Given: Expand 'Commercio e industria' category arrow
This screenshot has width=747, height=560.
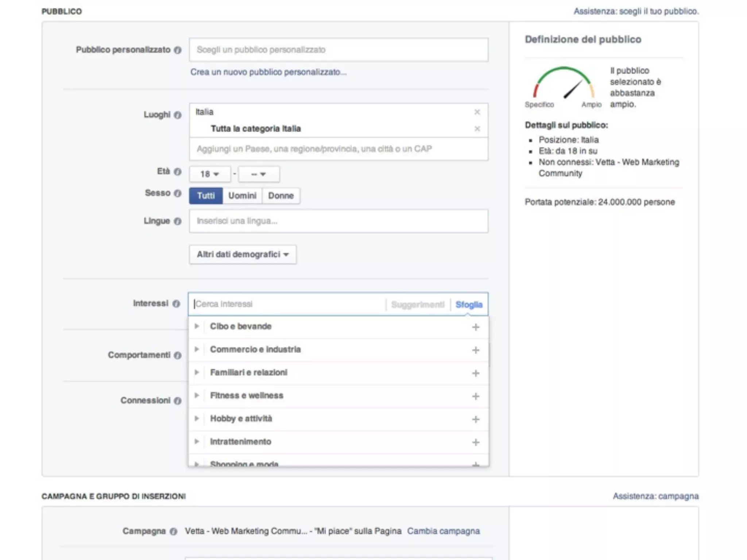Looking at the screenshot, I should [x=197, y=349].
